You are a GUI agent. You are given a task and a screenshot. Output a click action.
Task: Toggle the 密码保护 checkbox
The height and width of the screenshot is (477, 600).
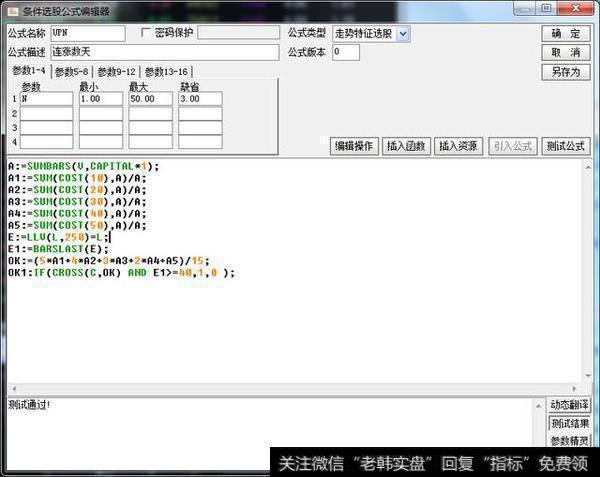pos(146,33)
